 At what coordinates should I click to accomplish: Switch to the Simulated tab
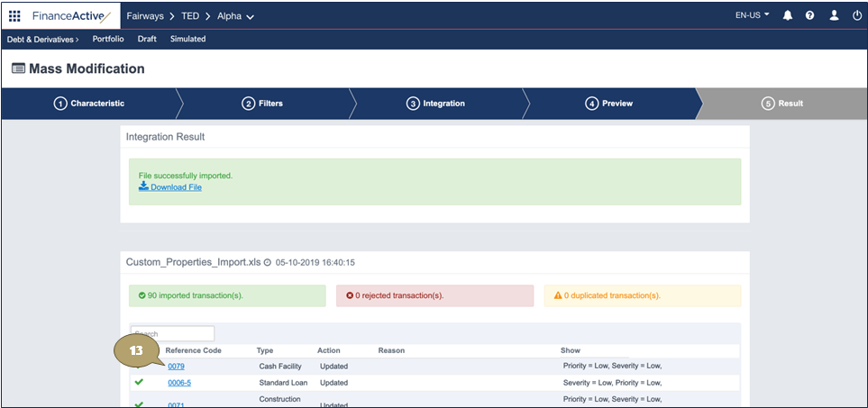tap(187, 40)
